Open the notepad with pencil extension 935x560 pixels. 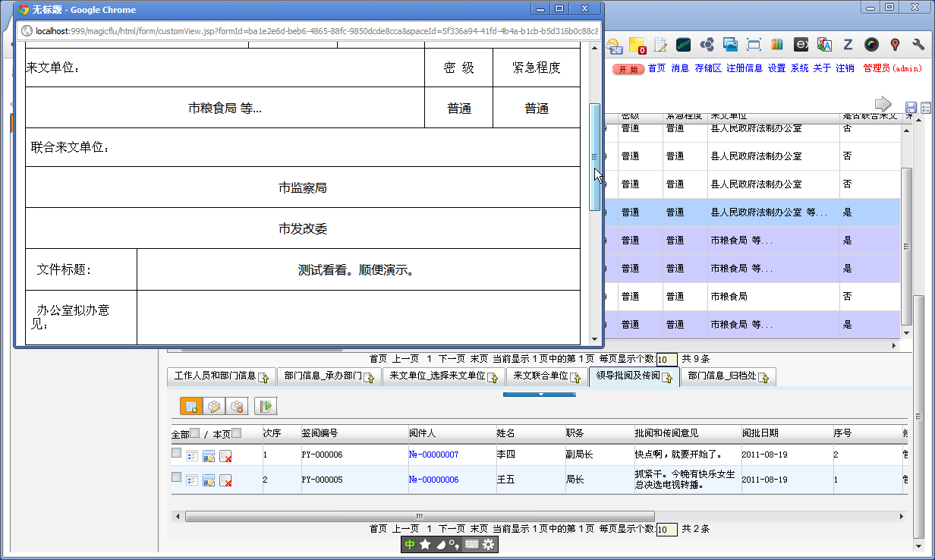pos(660,45)
